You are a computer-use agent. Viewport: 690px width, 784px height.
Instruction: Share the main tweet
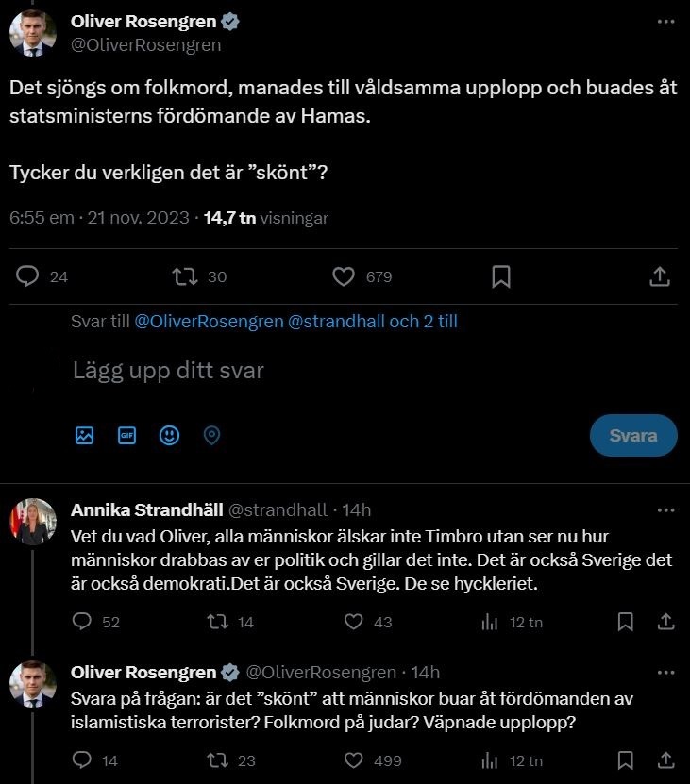tap(661, 276)
